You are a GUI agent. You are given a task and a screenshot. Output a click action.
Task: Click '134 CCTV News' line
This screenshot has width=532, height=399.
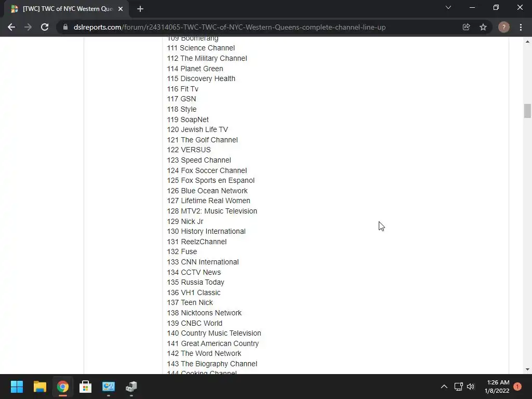pyautogui.click(x=194, y=272)
